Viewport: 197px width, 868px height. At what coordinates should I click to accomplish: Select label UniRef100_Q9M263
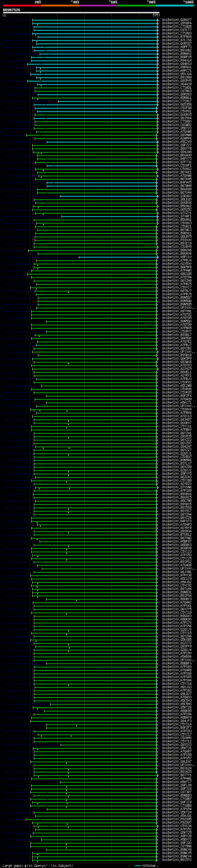coord(176,94)
